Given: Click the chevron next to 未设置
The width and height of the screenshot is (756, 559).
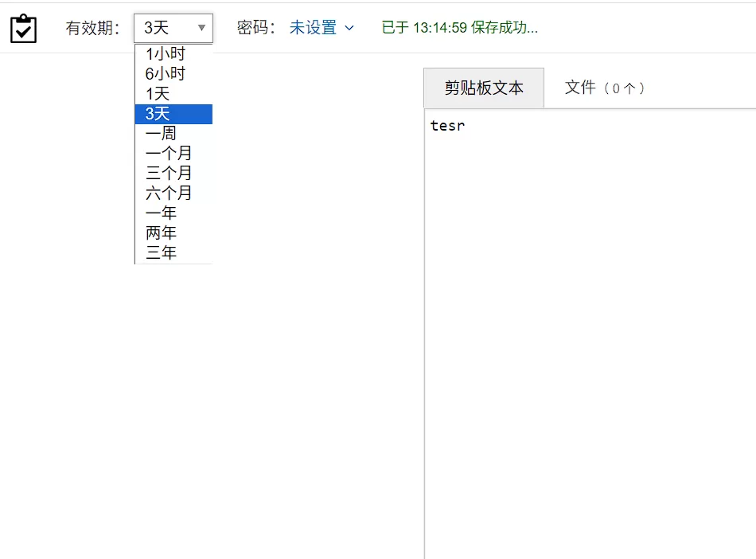Looking at the screenshot, I should click(x=349, y=28).
